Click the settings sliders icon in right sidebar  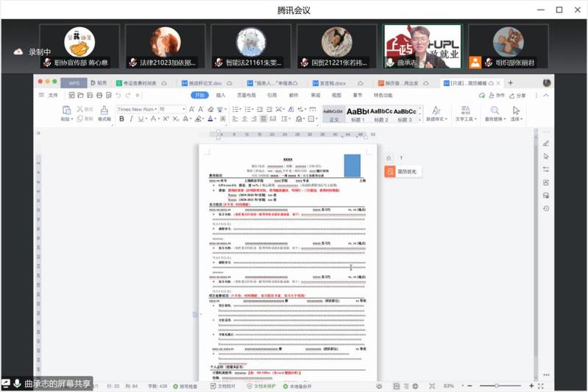545,169
